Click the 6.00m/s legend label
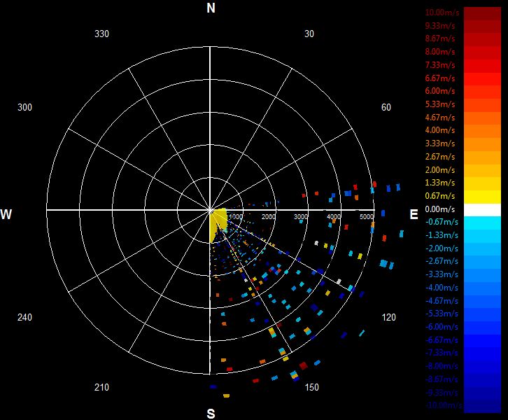The image size is (508, 420). point(440,91)
